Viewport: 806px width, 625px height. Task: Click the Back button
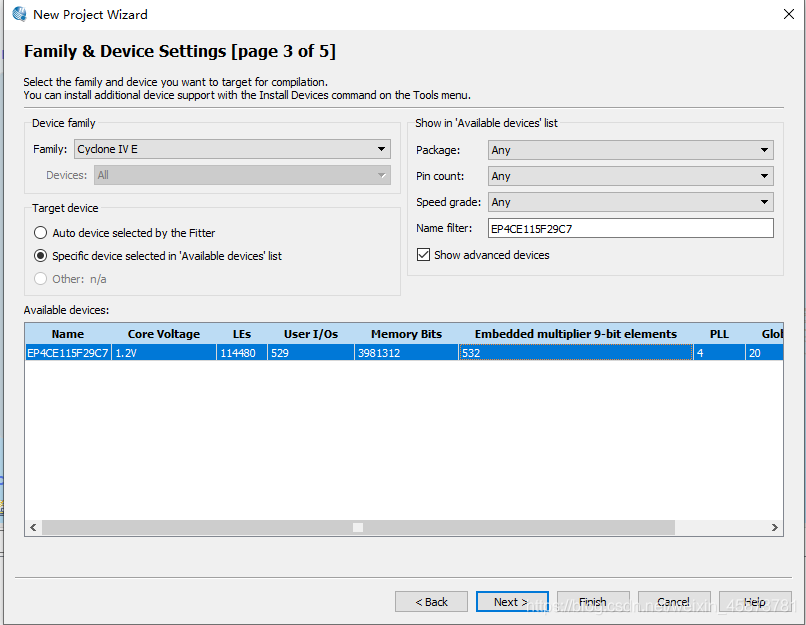(x=431, y=602)
